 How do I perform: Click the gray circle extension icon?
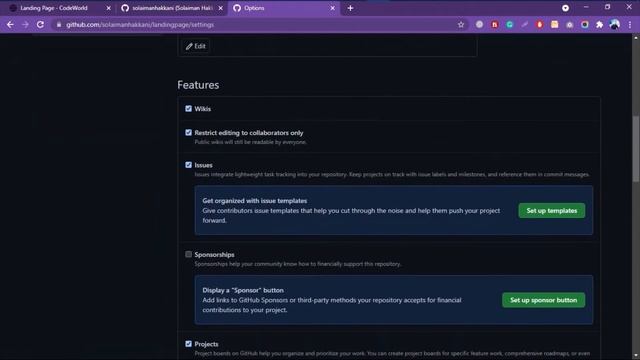[x=480, y=24]
